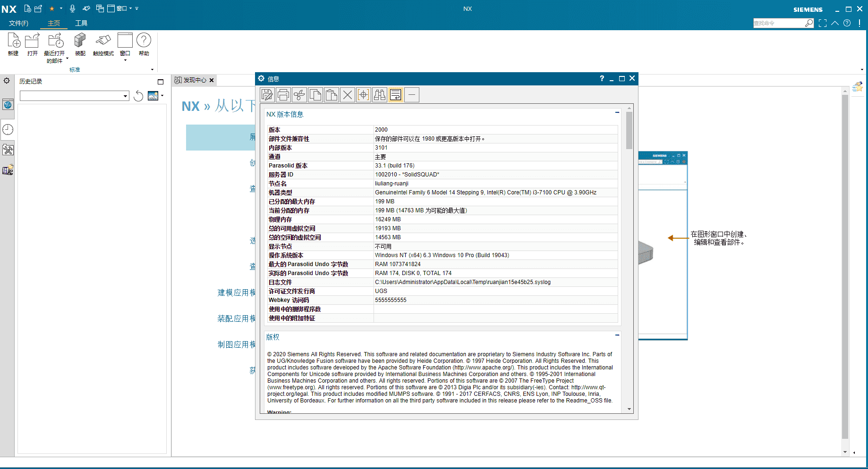Click the binoculars Find icon
868x469 pixels.
(380, 95)
